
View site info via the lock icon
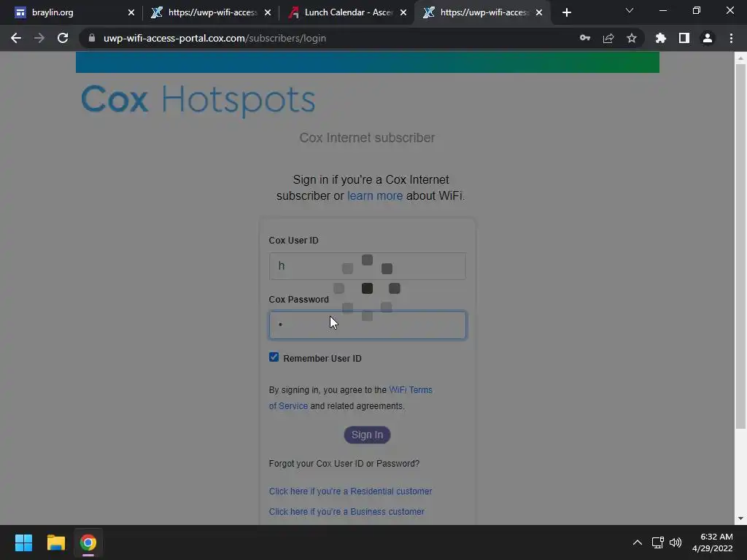tap(92, 38)
